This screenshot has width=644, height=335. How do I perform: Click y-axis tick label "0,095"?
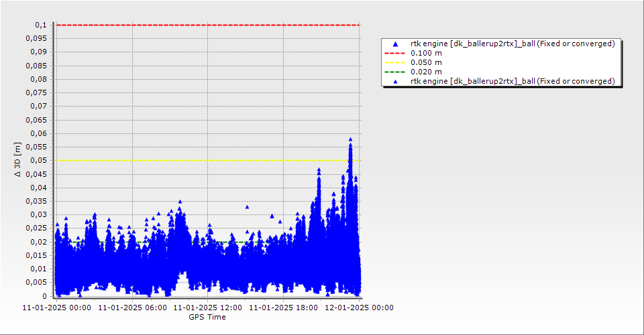coord(36,39)
